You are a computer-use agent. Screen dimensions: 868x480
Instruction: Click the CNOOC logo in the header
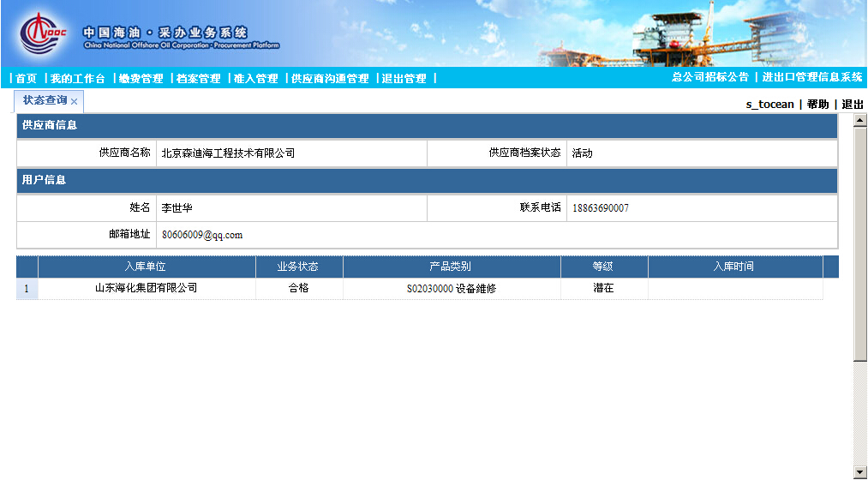(x=43, y=34)
